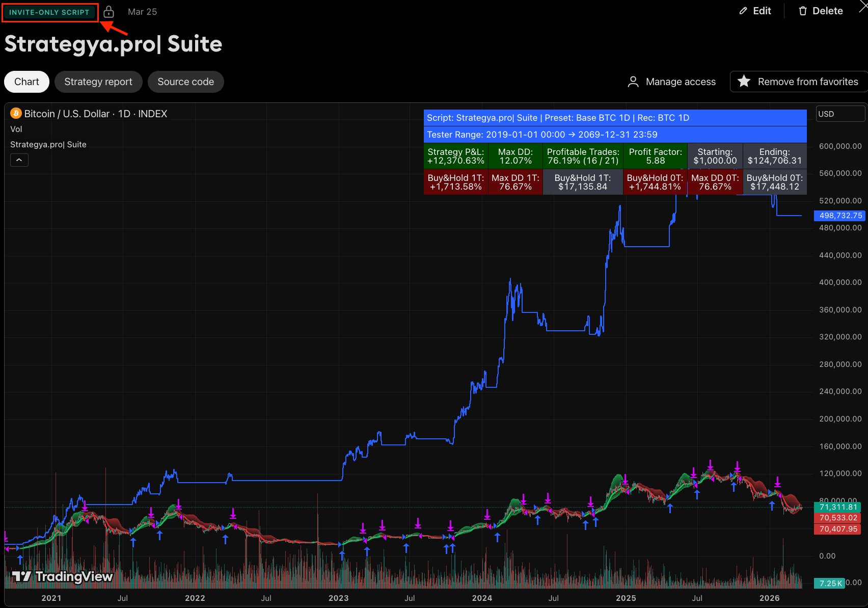
Task: Click the Bitcoin / U.S. Dollar symbol title
Action: [x=96, y=114]
